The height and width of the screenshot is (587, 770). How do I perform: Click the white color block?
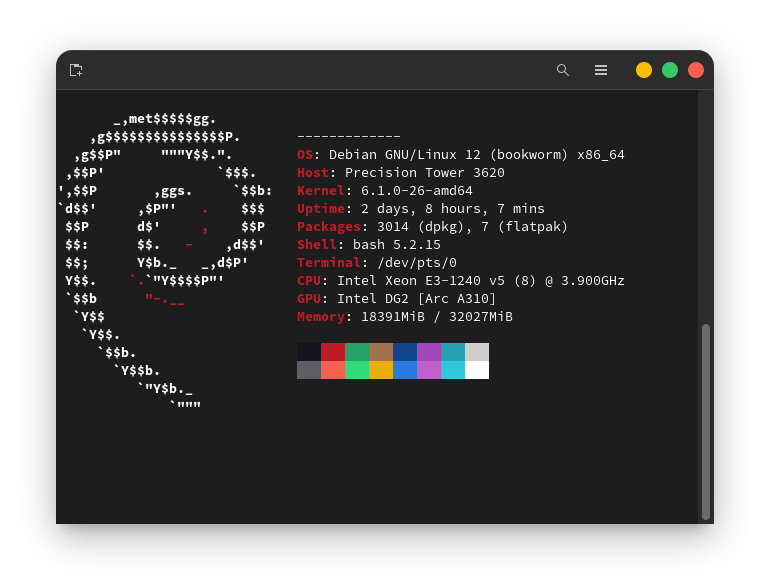coord(477,370)
